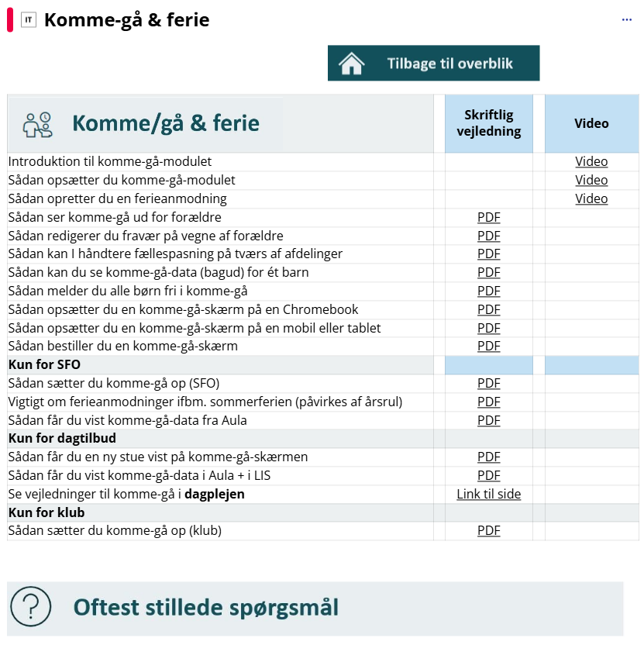Open Video for Introduktion til komme-gå-modulet

pyautogui.click(x=591, y=162)
